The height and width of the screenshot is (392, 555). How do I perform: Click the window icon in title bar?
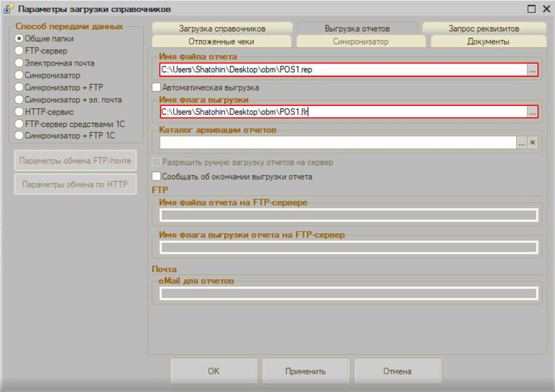click(x=8, y=9)
